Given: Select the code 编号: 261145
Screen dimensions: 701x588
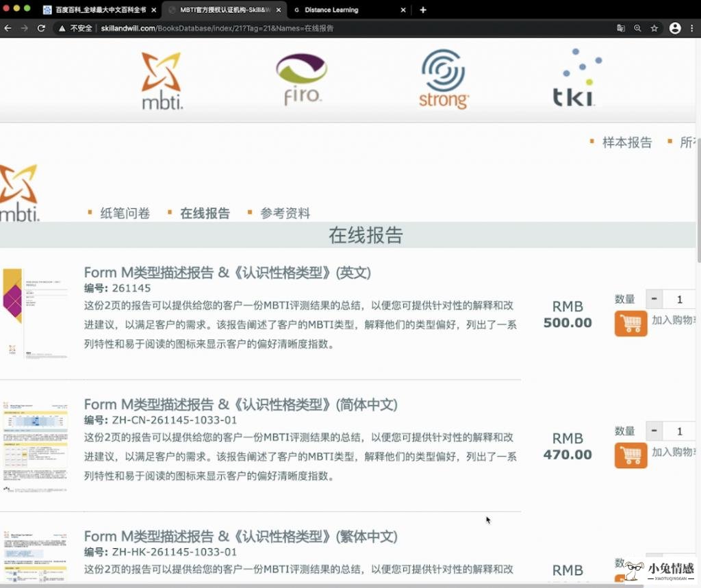Looking at the screenshot, I should pos(117,288).
